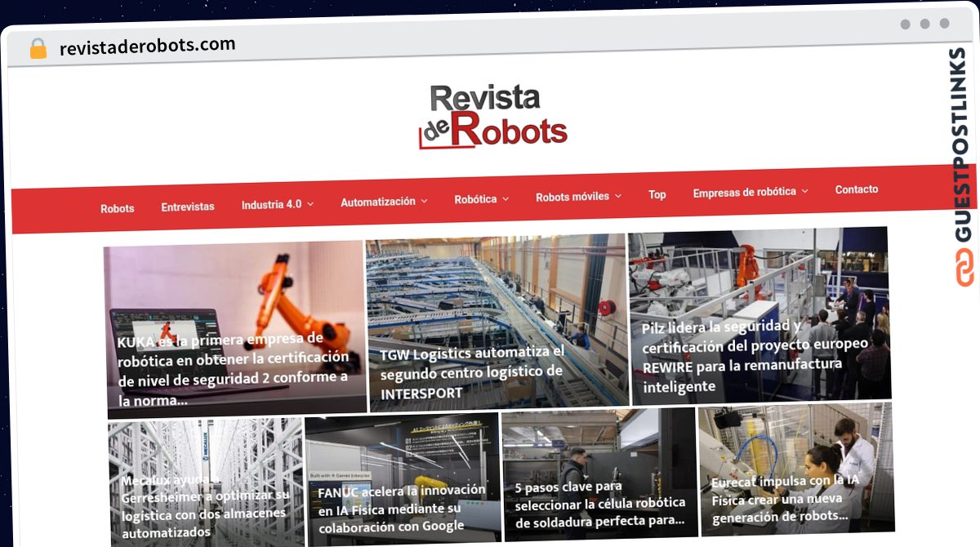
Task: Open TGW Logistics INTERSPORT article
Action: pyautogui.click(x=473, y=372)
